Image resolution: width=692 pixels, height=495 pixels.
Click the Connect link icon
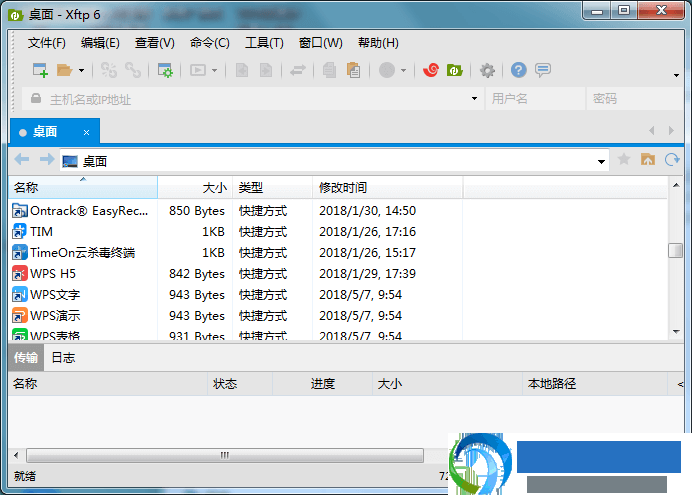[x=109, y=70]
